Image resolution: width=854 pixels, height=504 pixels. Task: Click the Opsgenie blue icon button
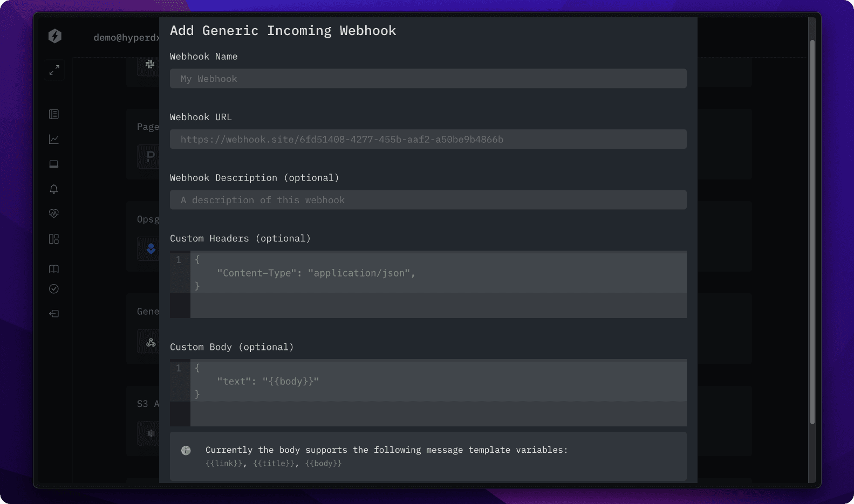[151, 248]
